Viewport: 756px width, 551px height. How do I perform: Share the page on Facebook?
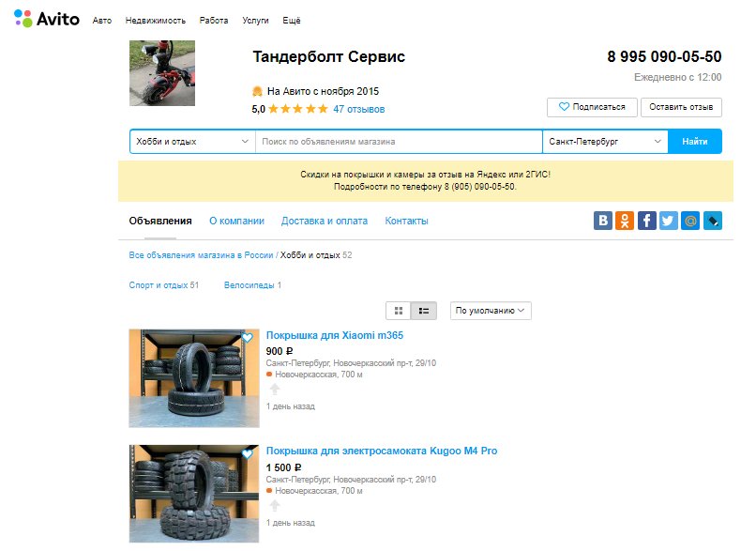(x=647, y=221)
